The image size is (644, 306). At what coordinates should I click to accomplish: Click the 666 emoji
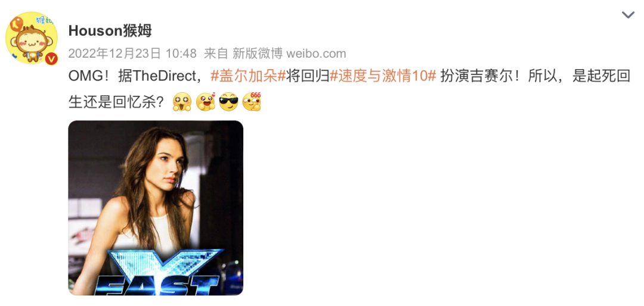coord(252,102)
